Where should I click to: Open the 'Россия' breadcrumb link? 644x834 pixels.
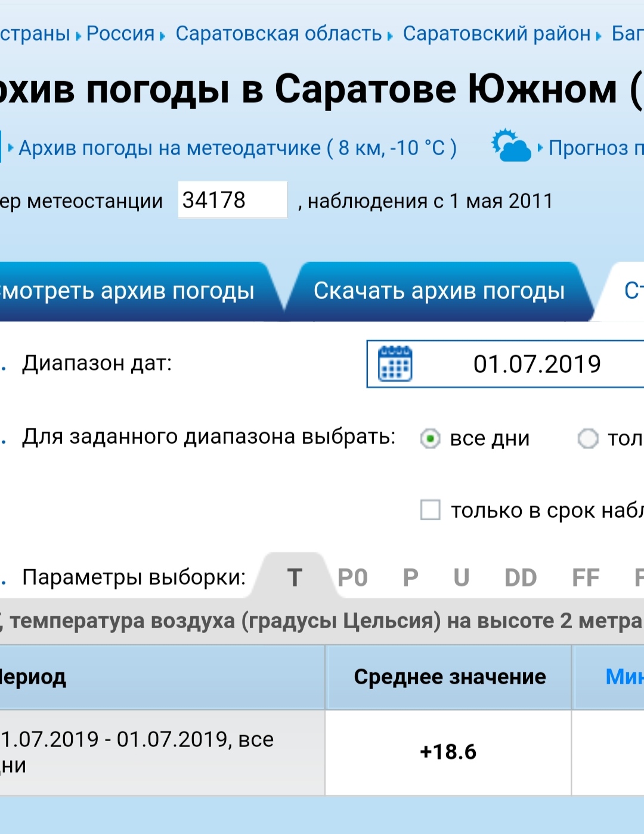pyautogui.click(x=120, y=34)
